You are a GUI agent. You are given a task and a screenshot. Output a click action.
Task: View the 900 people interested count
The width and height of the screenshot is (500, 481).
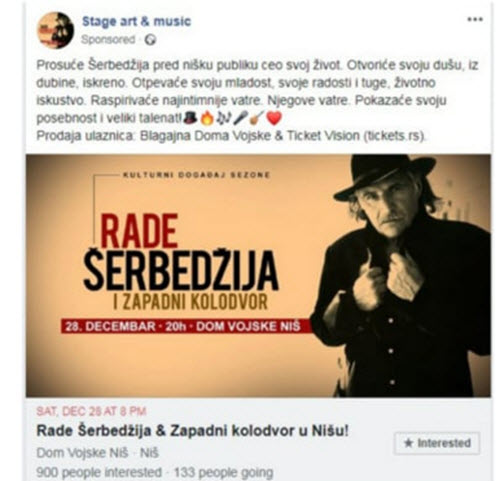coord(99,472)
